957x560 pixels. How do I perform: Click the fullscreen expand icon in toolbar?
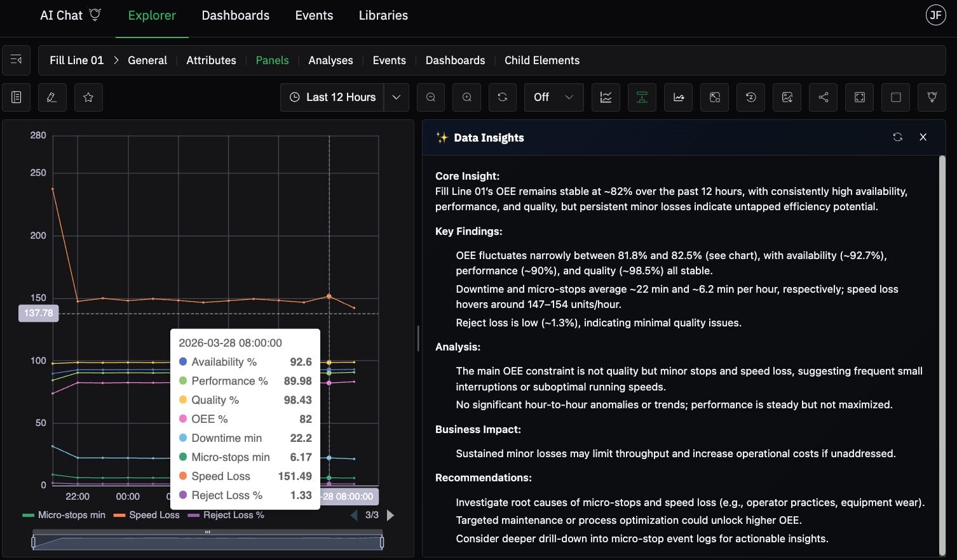click(x=860, y=97)
